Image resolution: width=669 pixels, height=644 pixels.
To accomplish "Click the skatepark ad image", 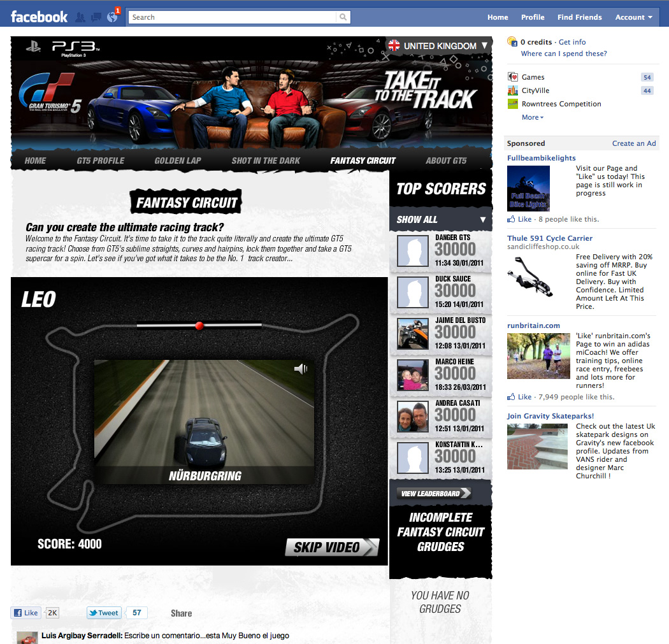I will (537, 446).
